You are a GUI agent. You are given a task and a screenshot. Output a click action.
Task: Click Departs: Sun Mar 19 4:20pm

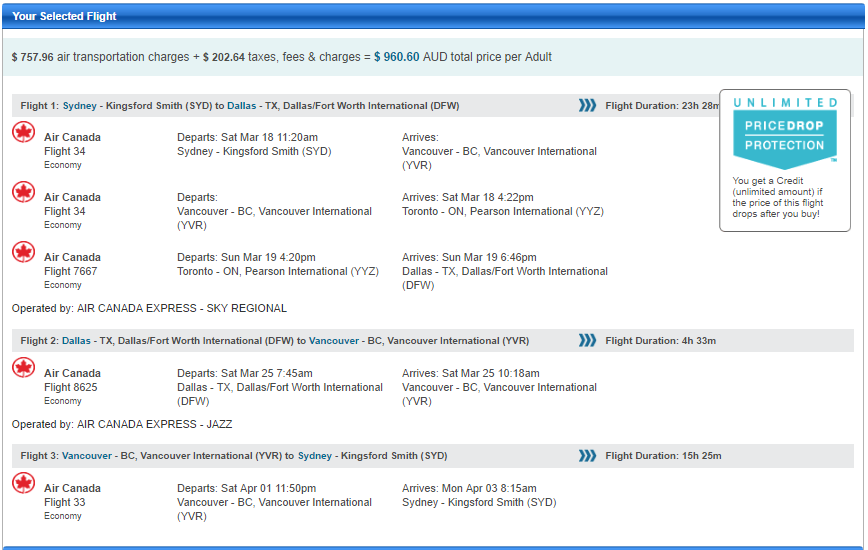click(246, 257)
